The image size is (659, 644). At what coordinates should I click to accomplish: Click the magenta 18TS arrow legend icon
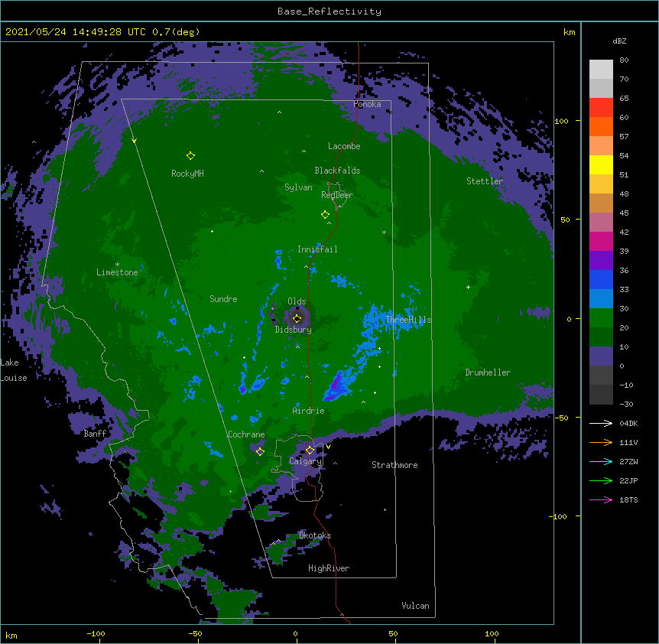pos(601,499)
